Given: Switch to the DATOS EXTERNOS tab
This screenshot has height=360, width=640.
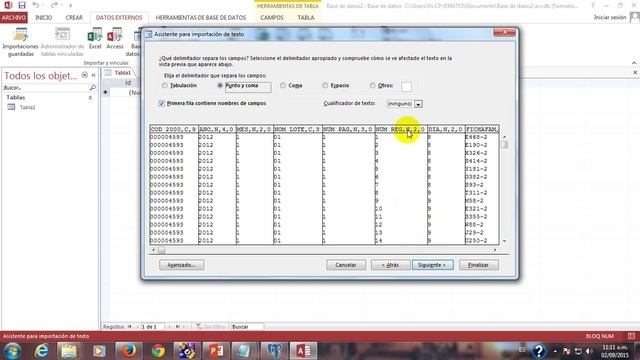Looking at the screenshot, I should (119, 18).
